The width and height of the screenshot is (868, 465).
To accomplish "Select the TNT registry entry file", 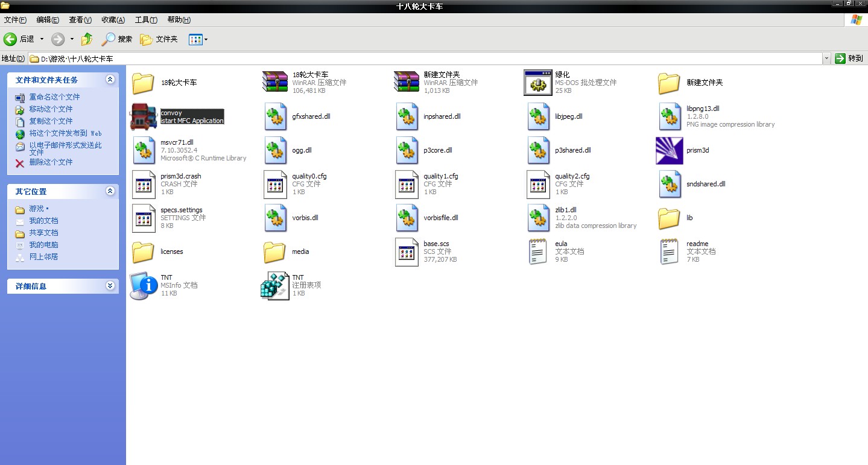I will (275, 286).
